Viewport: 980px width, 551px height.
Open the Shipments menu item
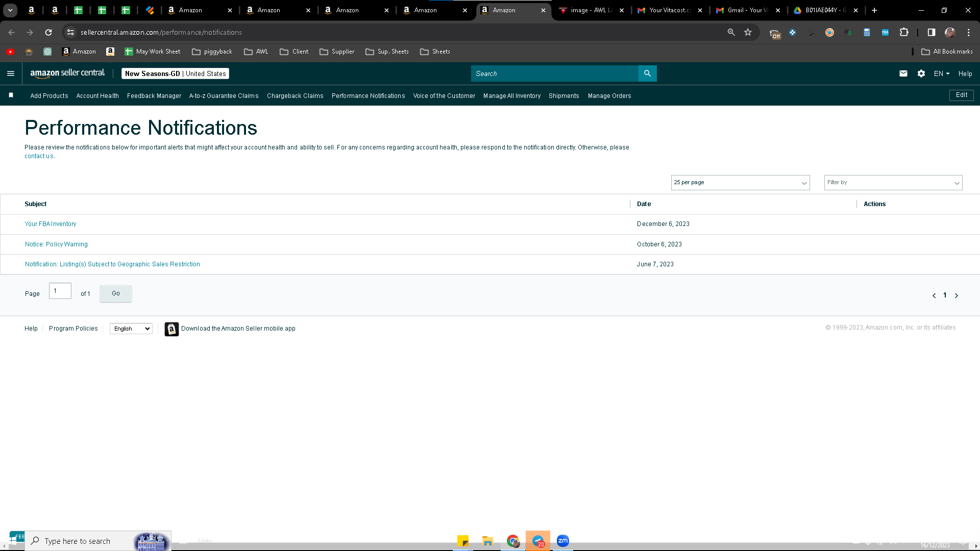pyautogui.click(x=564, y=96)
